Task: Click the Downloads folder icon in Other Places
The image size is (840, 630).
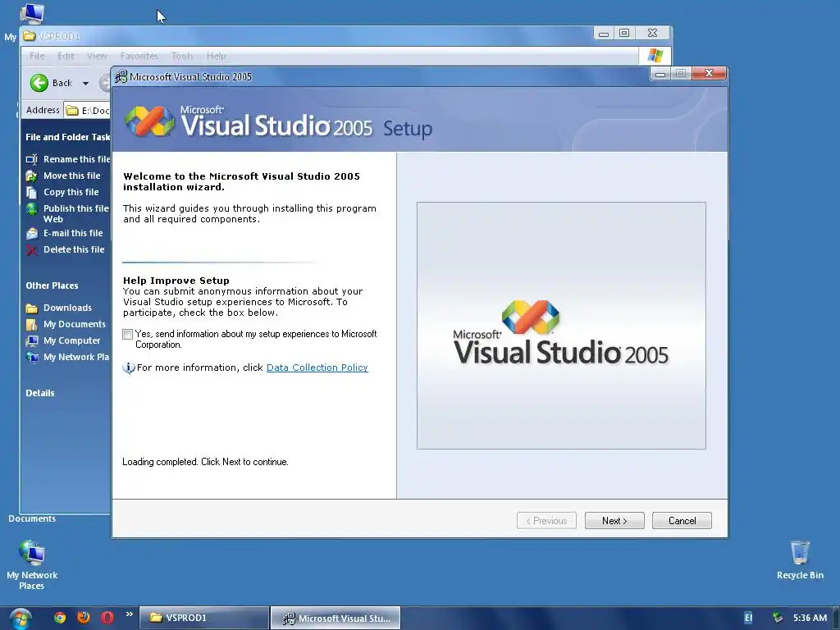Action: click(x=32, y=308)
